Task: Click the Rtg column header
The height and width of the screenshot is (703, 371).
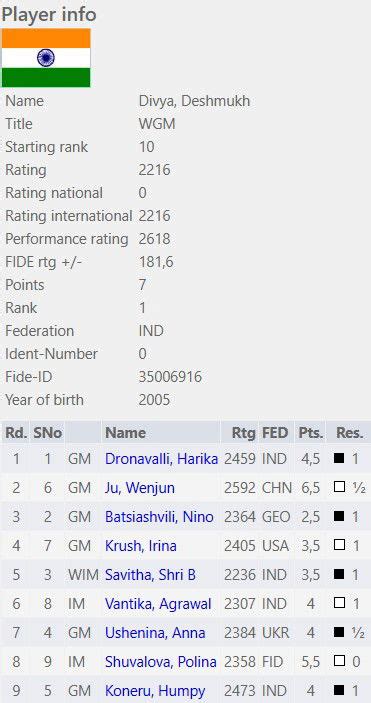Action: click(244, 433)
